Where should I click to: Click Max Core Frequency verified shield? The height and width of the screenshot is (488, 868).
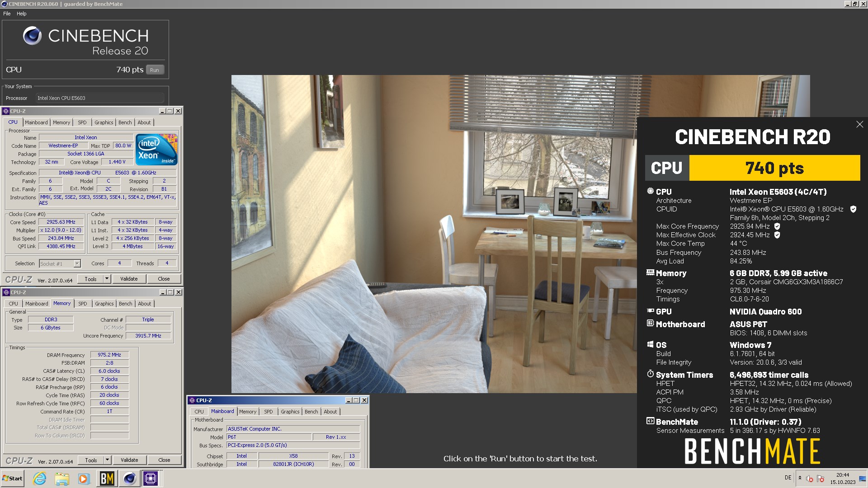(x=777, y=226)
